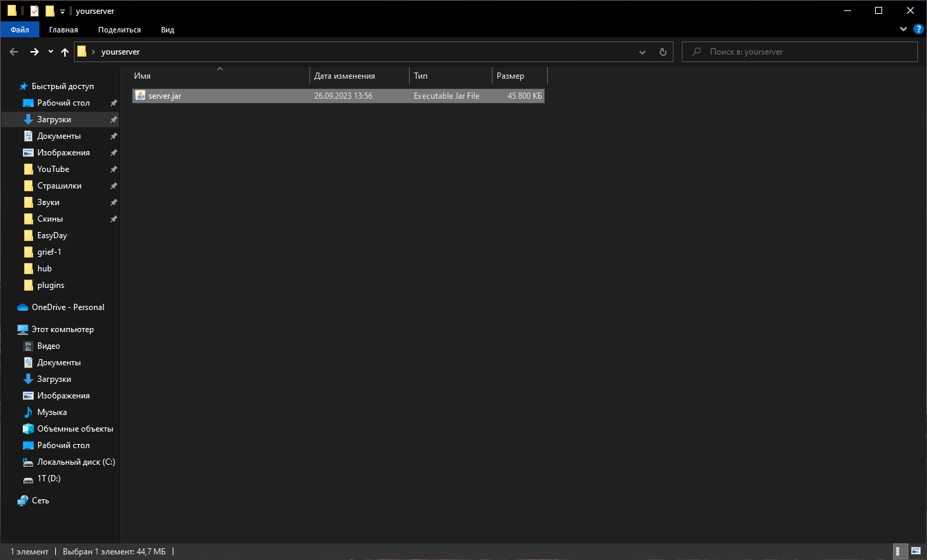The width and height of the screenshot is (927, 560).
Task: Click the Executable Jar File type cell
Action: (x=446, y=96)
